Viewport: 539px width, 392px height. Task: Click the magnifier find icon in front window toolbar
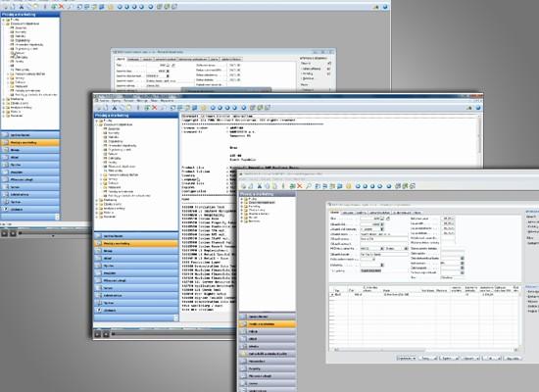309,186
